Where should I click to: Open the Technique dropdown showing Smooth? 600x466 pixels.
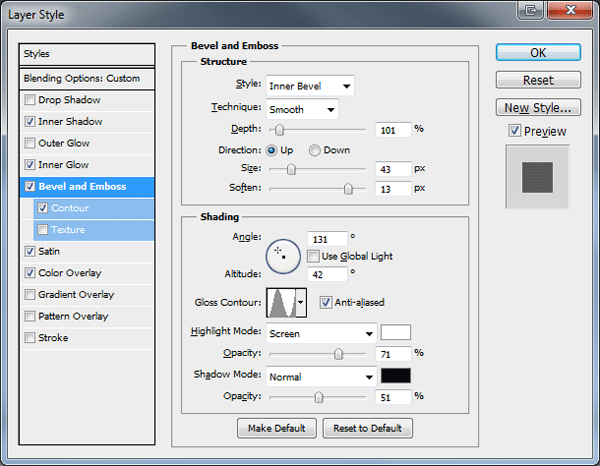coord(302,110)
